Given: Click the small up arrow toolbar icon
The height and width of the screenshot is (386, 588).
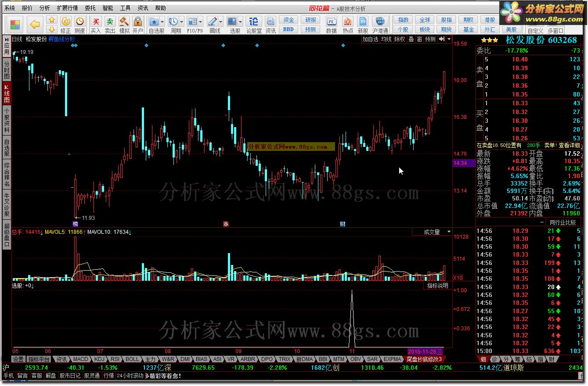Looking at the screenshot, I should [x=52, y=20].
